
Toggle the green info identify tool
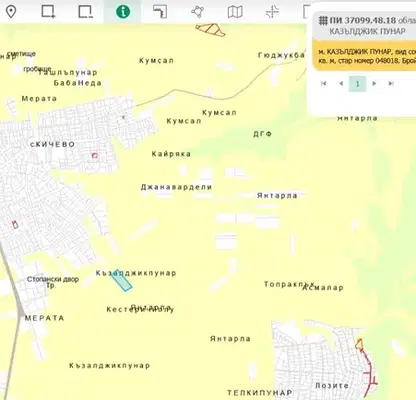click(123, 12)
